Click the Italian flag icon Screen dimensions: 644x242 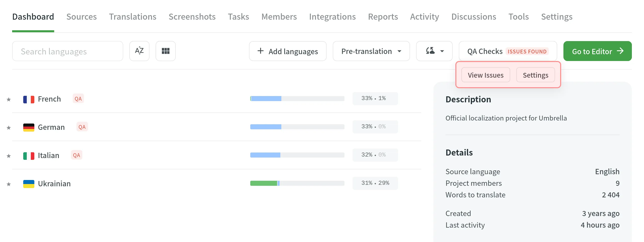(29, 156)
